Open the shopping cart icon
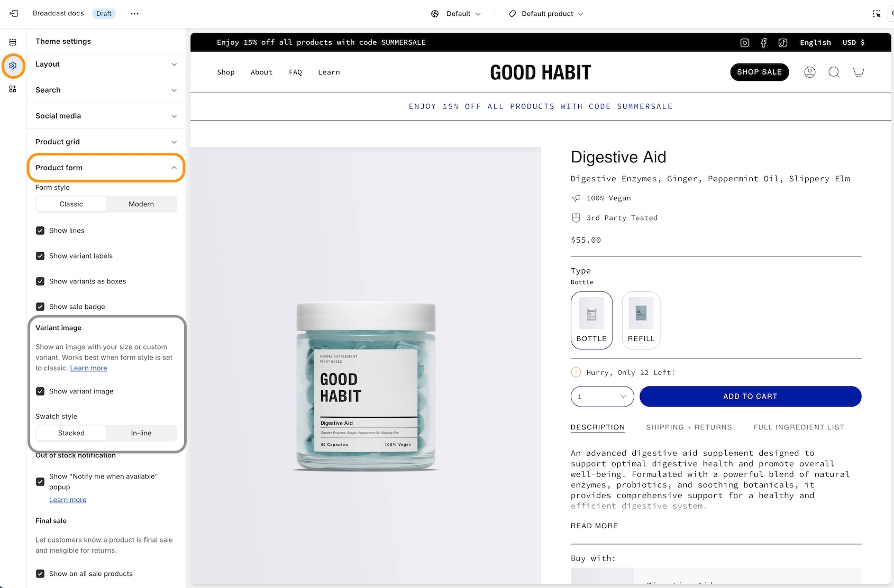The image size is (894, 588). [858, 72]
